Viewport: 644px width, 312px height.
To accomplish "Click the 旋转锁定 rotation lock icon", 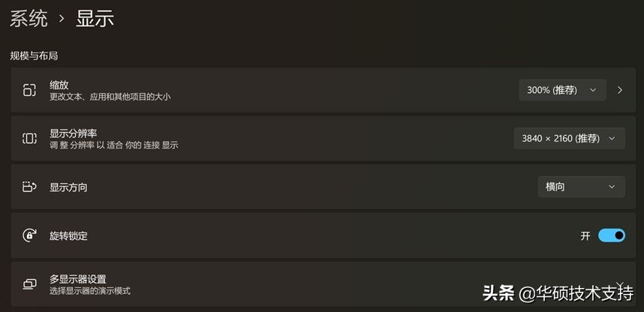I will 29,235.
